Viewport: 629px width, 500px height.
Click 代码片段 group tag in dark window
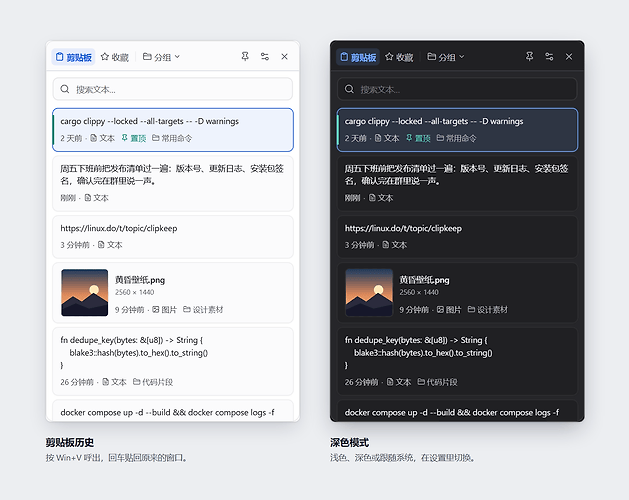click(x=437, y=382)
